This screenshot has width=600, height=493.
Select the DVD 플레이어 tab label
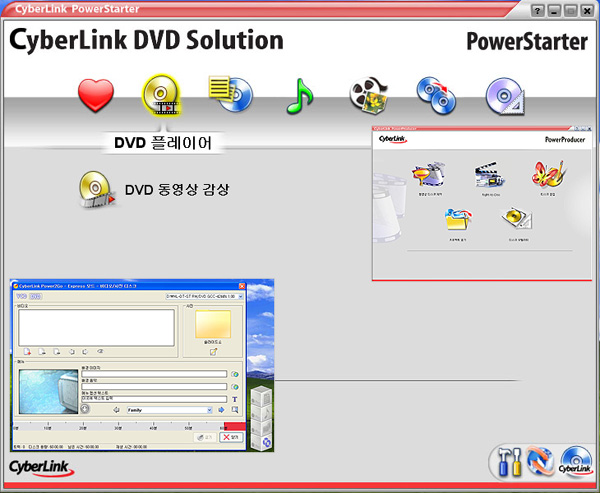point(163,143)
